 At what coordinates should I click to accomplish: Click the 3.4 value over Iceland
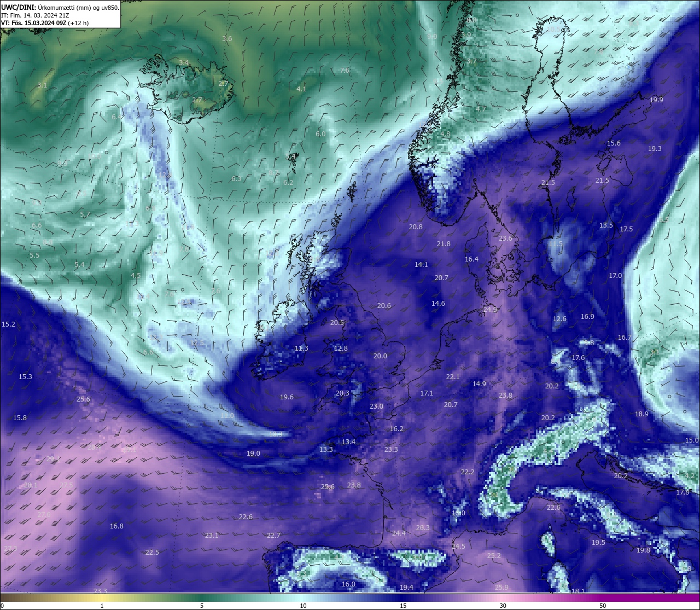tap(184, 63)
